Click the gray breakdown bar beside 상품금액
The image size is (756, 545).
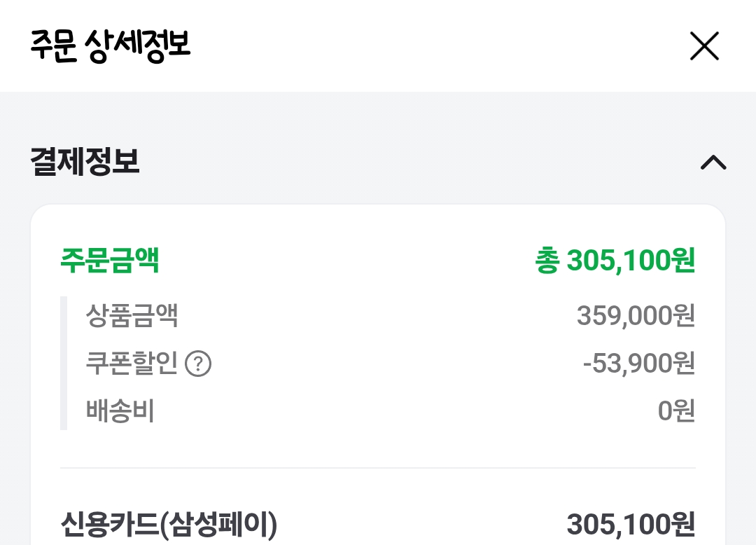64,363
